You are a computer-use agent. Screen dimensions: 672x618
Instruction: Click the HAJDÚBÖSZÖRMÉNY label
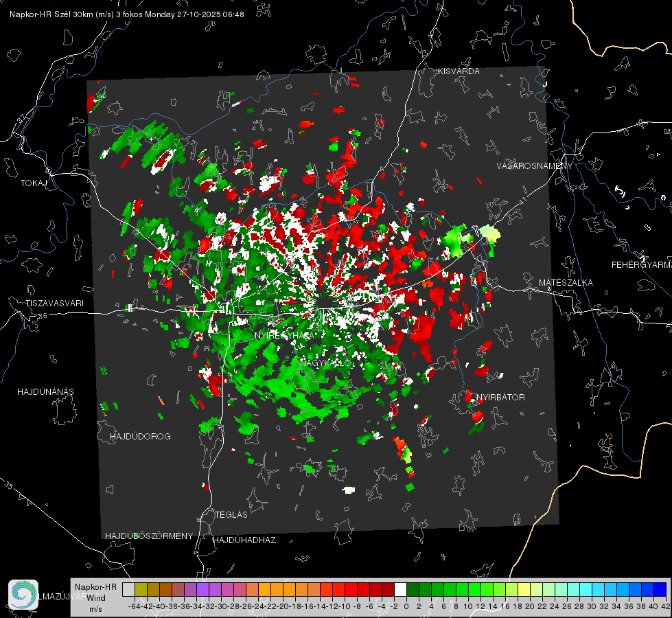(x=149, y=536)
